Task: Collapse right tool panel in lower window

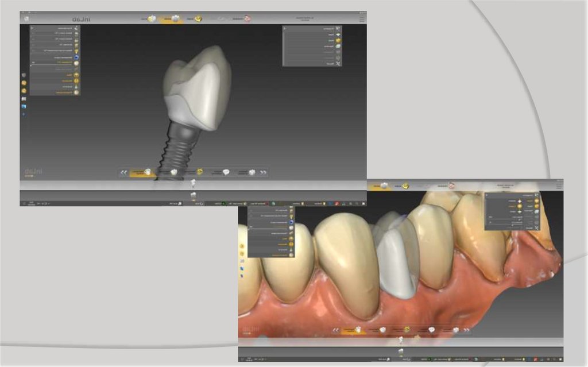Action: tap(487, 195)
